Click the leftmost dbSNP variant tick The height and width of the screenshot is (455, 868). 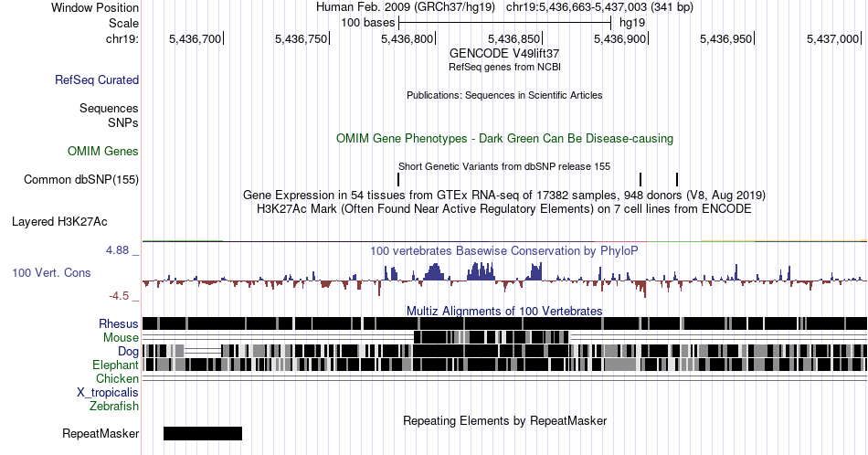pyautogui.click(x=398, y=179)
